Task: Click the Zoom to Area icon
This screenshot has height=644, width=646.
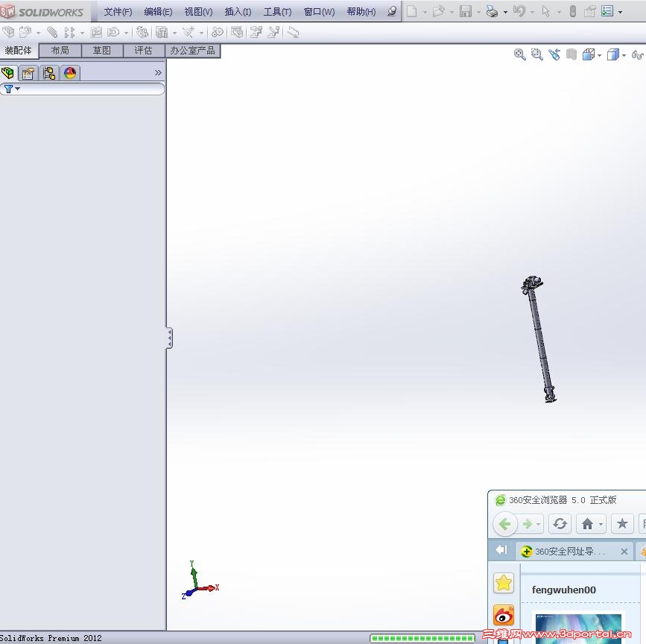Action: 536,54
